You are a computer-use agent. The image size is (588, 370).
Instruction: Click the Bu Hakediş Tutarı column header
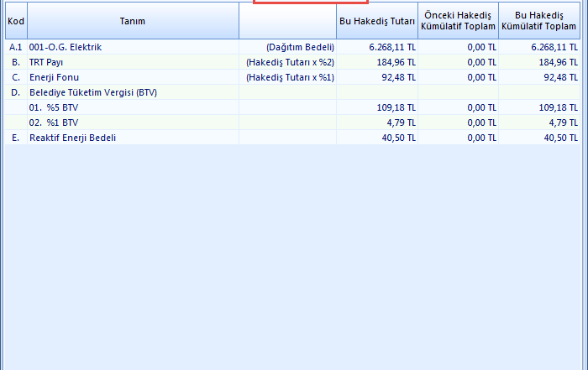coord(377,21)
